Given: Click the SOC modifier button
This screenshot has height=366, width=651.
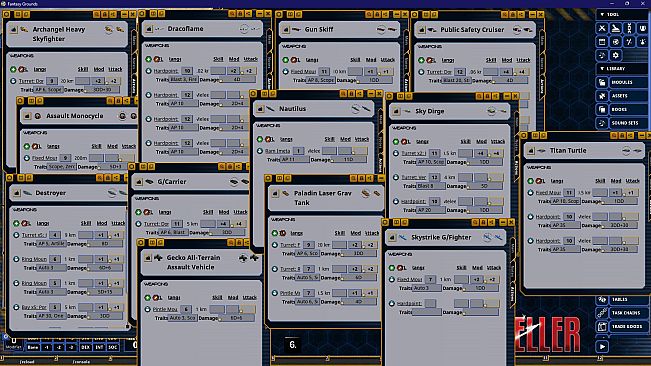Looking at the screenshot, I should (113, 347).
